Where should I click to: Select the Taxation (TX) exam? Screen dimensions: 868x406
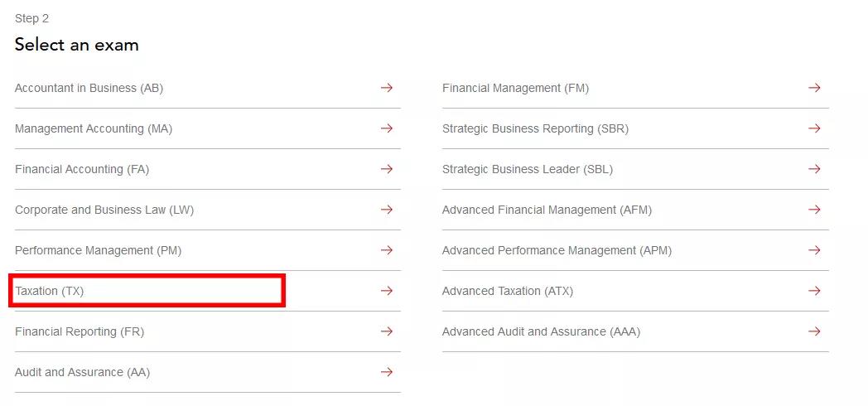tap(49, 291)
